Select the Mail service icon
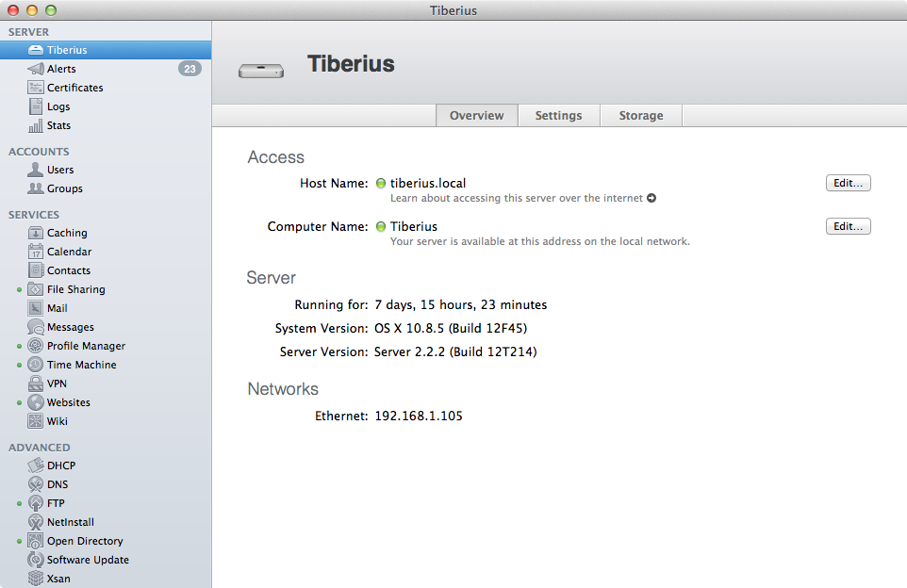 (36, 308)
